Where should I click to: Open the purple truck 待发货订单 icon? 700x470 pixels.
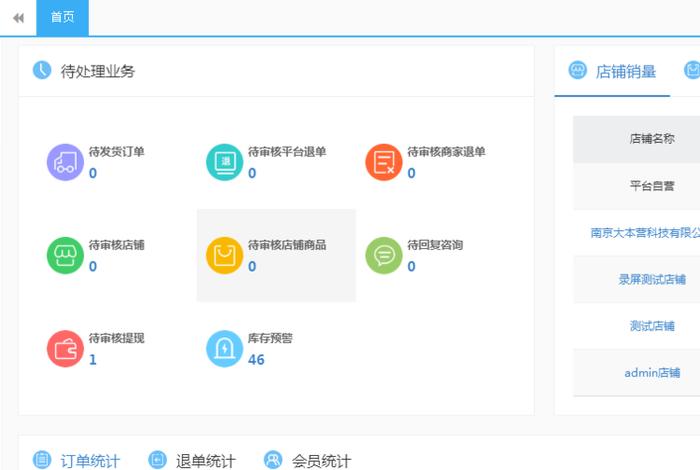[65, 162]
